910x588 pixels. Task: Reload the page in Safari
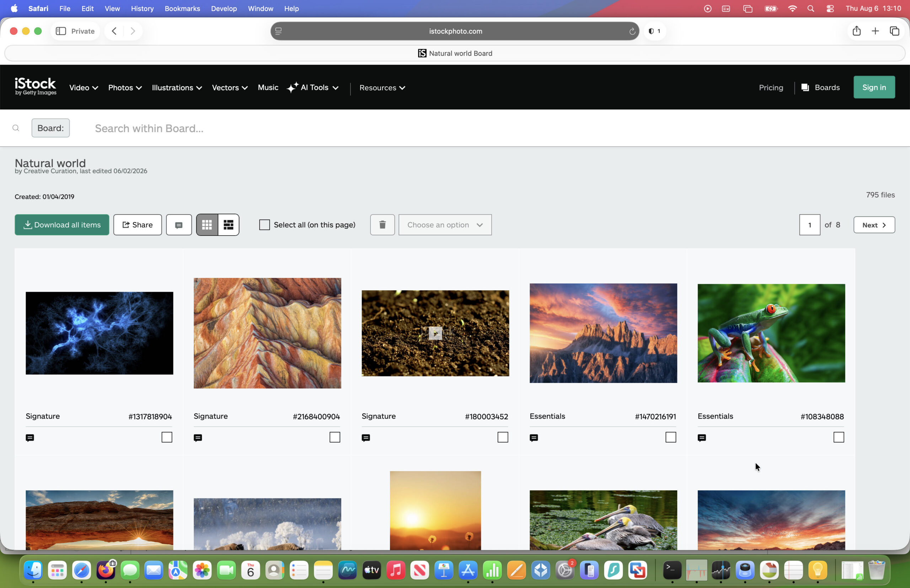click(632, 31)
